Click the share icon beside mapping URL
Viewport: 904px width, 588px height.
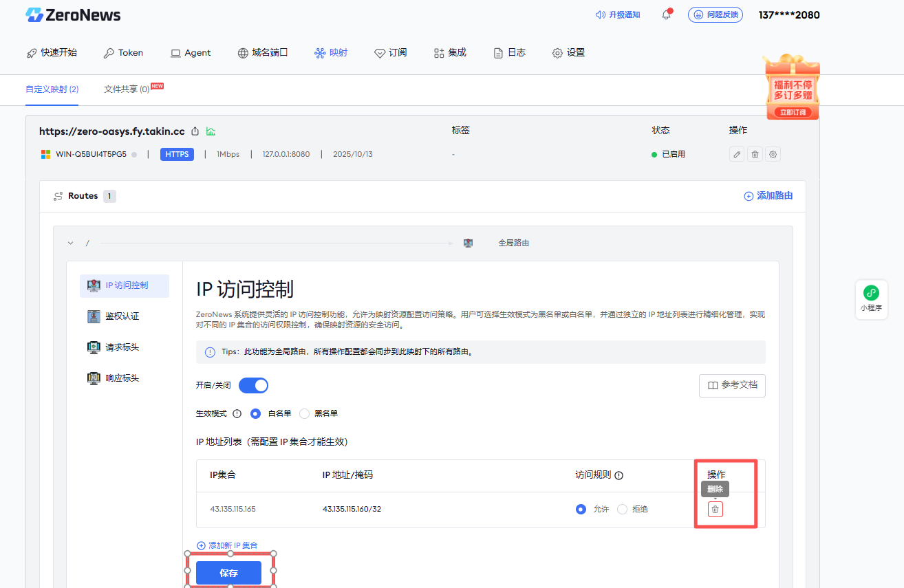(x=195, y=131)
